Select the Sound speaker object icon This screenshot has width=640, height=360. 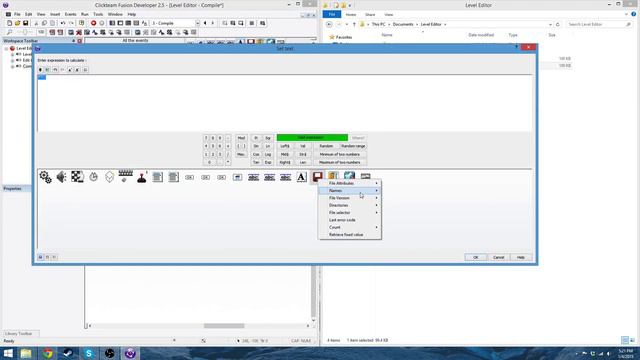(x=61, y=177)
